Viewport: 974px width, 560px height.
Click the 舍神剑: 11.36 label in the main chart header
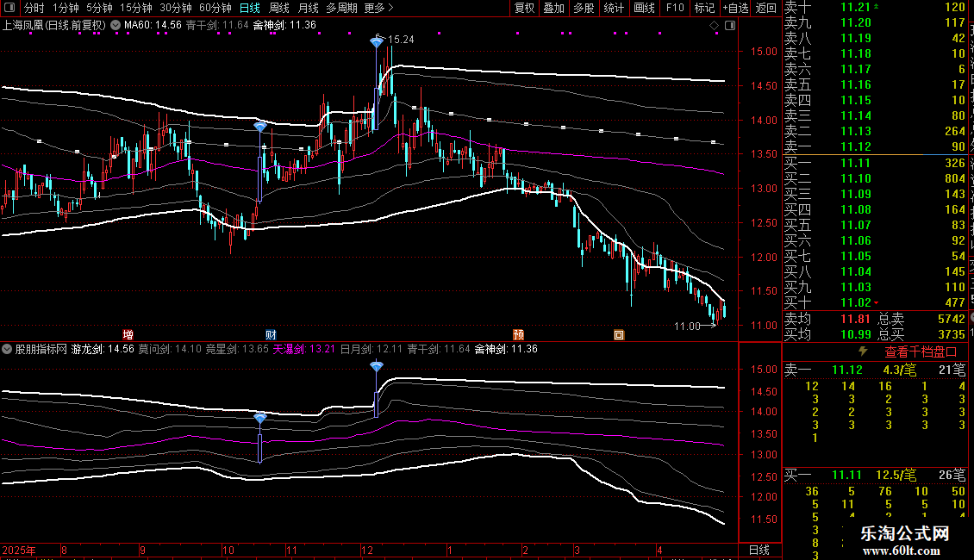[x=284, y=26]
